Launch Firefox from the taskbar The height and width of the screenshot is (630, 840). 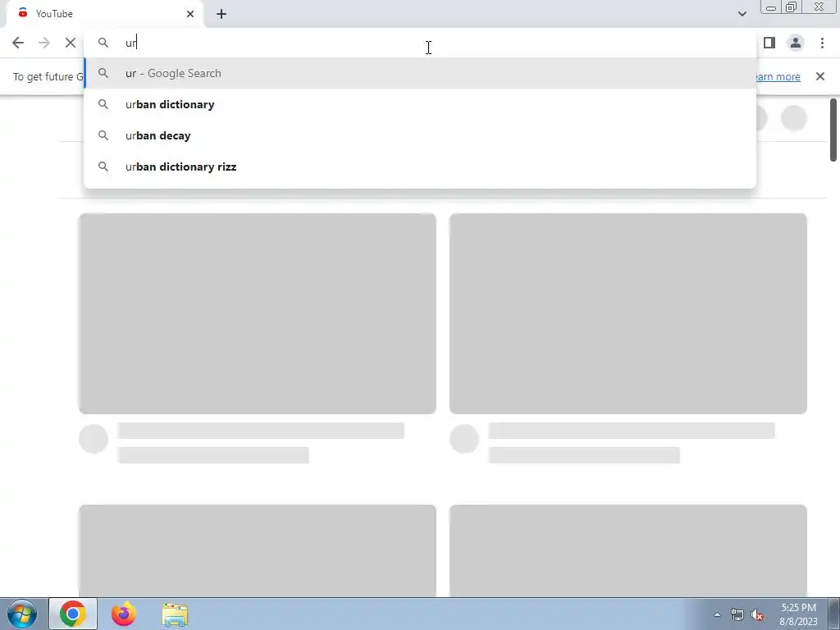click(124, 614)
